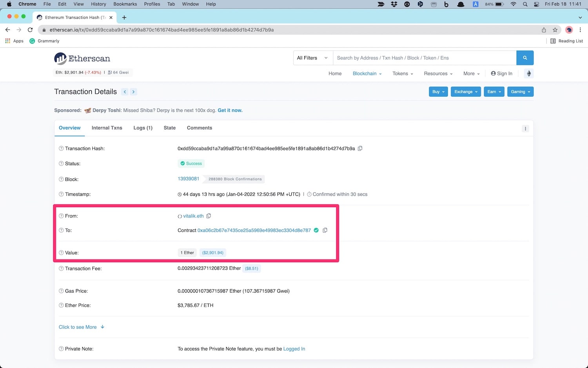Expand the More nav dropdown
The width and height of the screenshot is (588, 368).
(x=472, y=73)
